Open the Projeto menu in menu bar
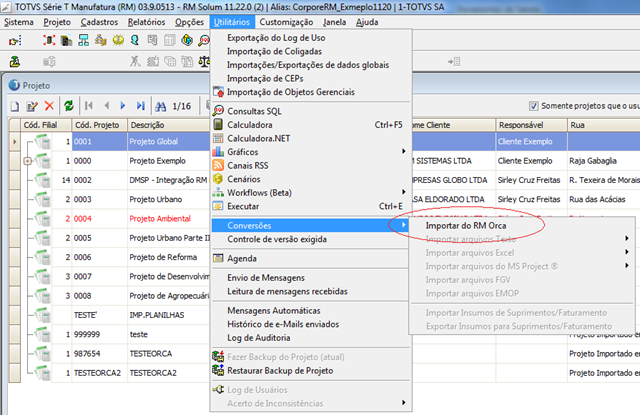This screenshot has height=415, width=640. 57,22
